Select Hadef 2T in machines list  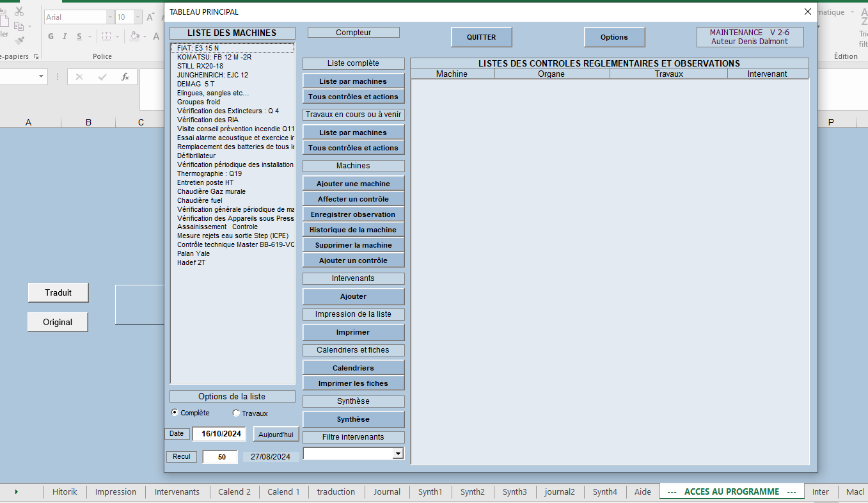tap(233, 262)
